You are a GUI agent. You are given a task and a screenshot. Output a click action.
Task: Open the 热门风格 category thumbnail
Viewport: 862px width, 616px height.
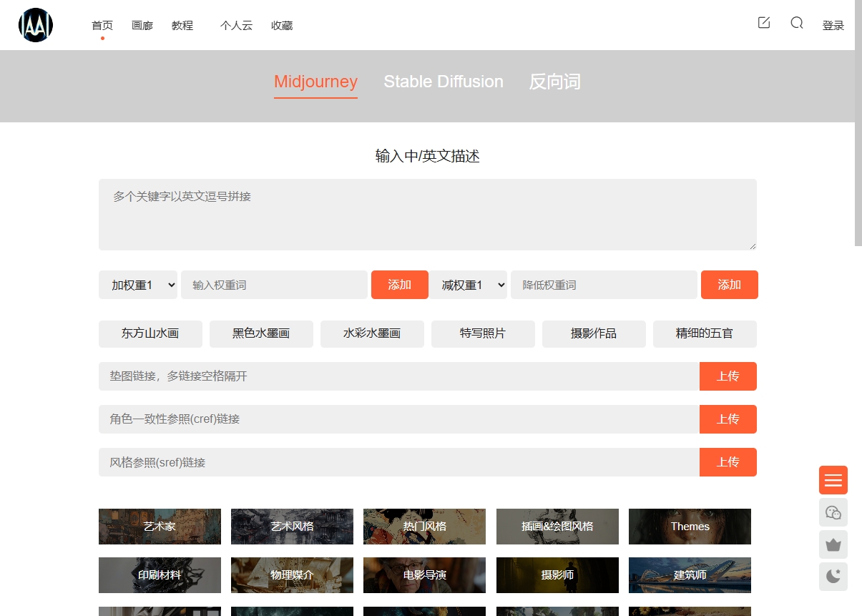[424, 527]
